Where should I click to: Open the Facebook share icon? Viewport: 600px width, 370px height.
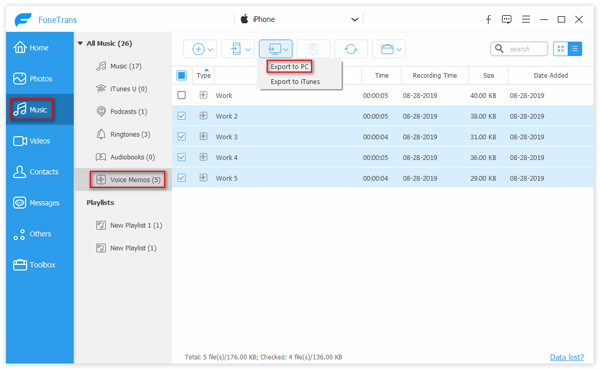[x=488, y=19]
